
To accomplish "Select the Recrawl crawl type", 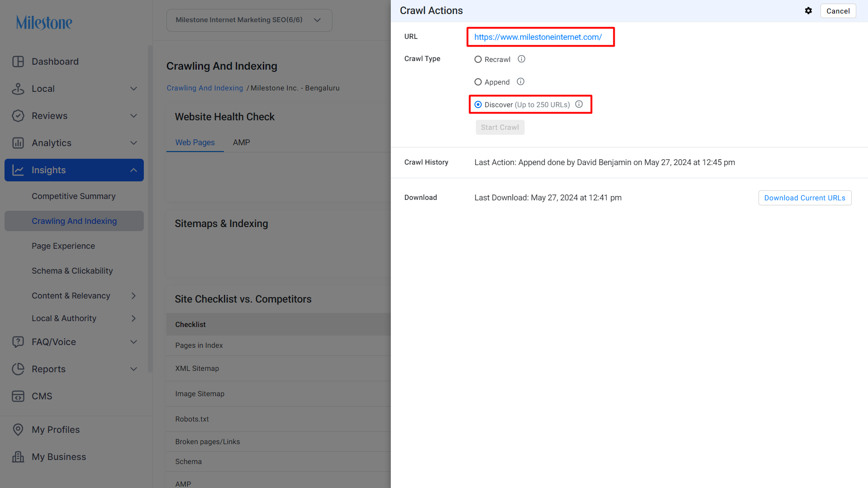I will tap(478, 59).
